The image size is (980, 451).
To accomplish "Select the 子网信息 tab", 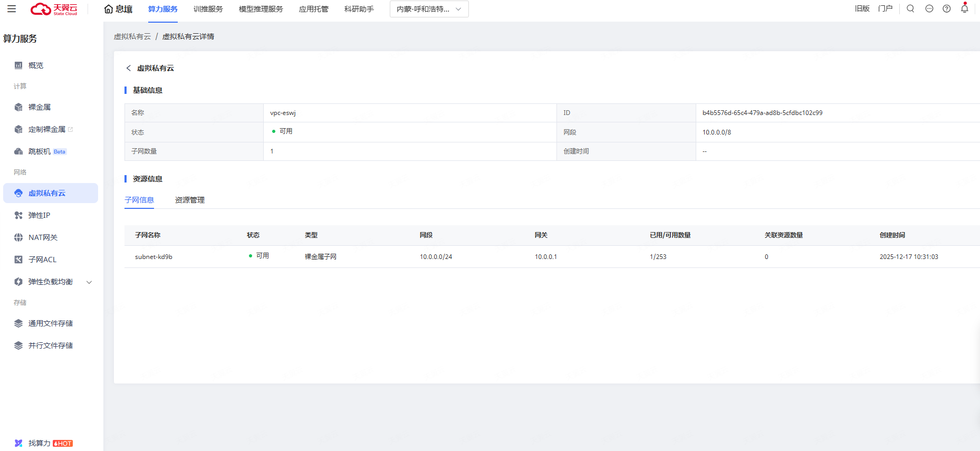I will click(x=139, y=200).
